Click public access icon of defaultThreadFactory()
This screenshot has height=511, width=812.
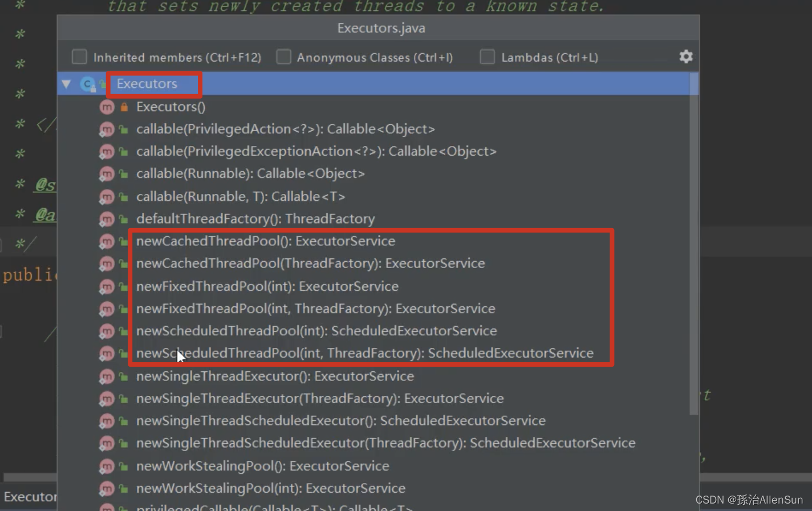[124, 219]
